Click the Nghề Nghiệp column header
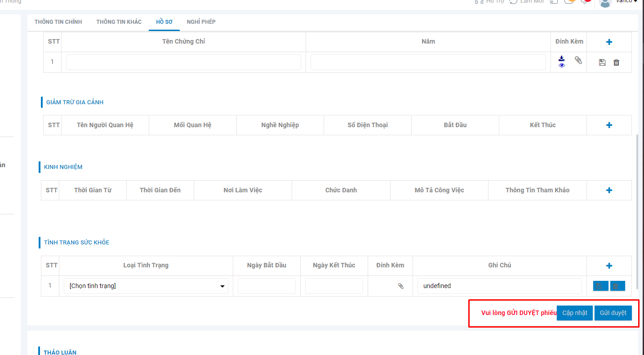The image size is (644, 355). [x=280, y=125]
